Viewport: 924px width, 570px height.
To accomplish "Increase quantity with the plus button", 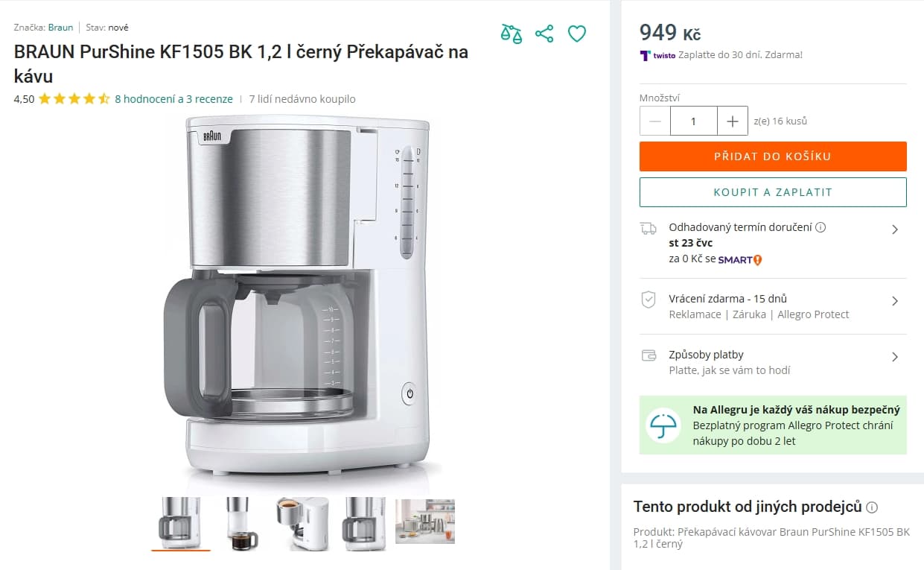I will pos(733,121).
